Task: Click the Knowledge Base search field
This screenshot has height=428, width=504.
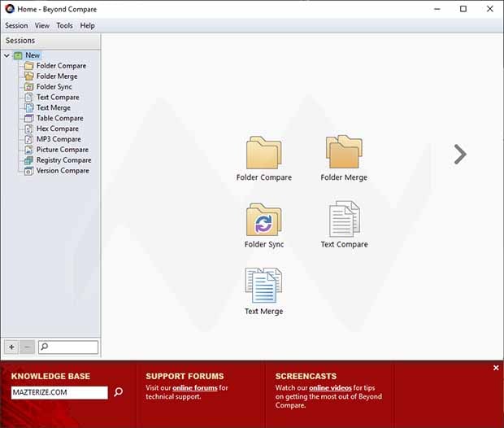Action: [x=59, y=392]
